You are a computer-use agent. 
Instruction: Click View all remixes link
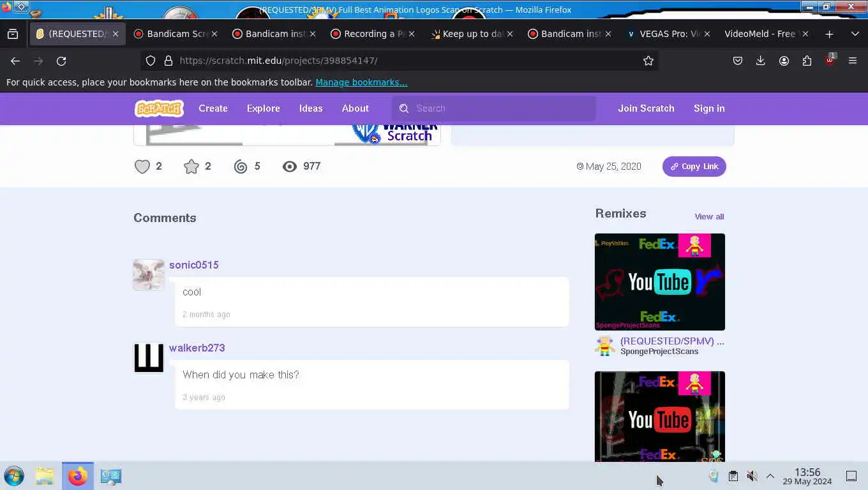709,217
